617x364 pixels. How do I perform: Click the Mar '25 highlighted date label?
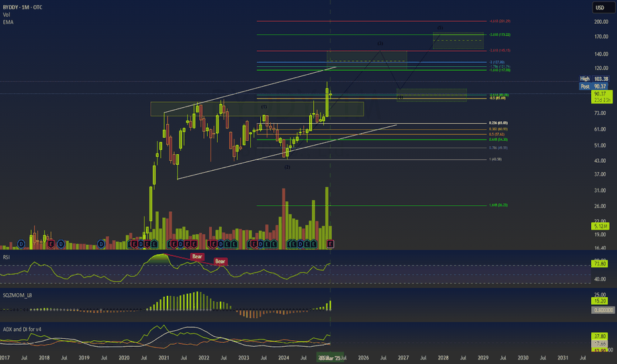pos(330,357)
